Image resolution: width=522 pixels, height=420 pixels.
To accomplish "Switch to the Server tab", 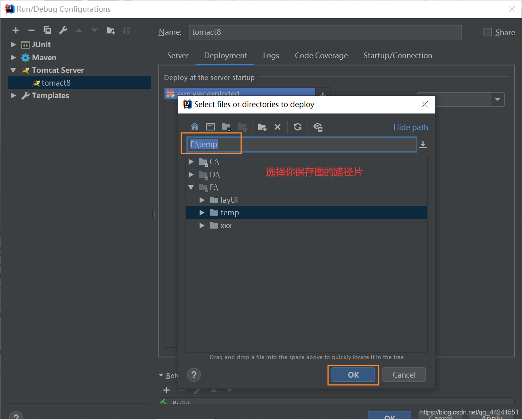I will (178, 56).
